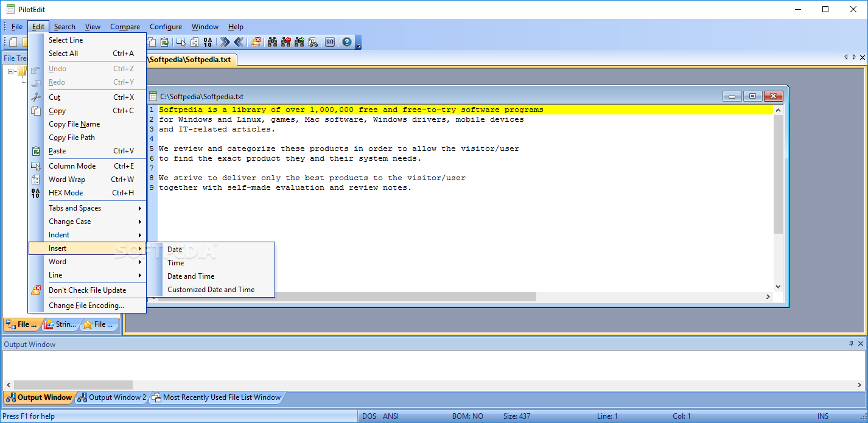Choose Copy from the Edit menu
The image size is (868, 423).
pyautogui.click(x=87, y=111)
